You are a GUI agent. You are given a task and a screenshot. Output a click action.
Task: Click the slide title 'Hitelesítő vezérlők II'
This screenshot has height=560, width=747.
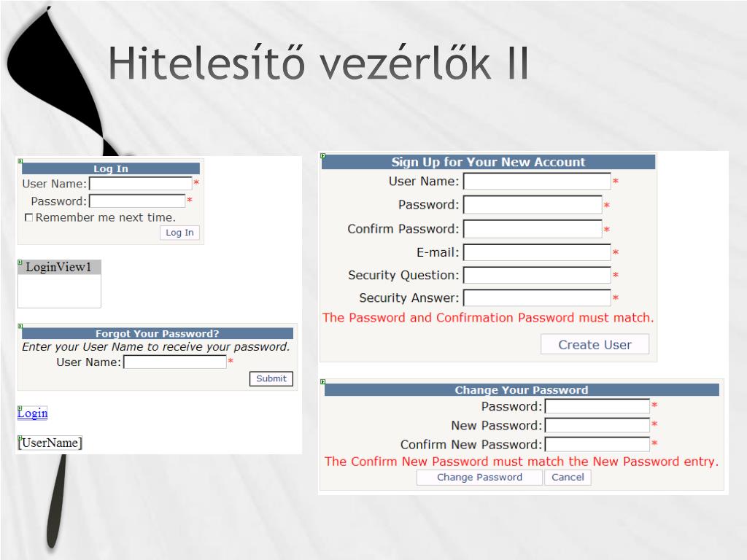pyautogui.click(x=319, y=63)
